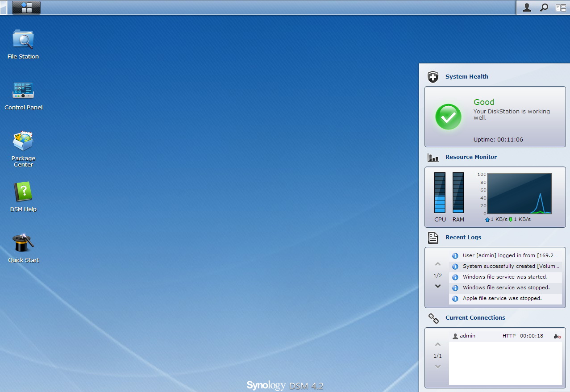
Task: Click the Current Connections chain icon
Action: tap(433, 318)
